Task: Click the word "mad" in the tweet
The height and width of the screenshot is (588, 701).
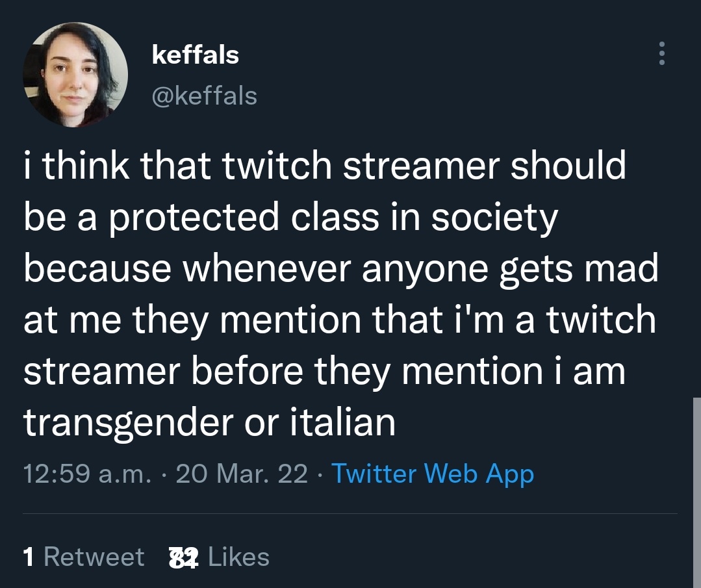Action: [x=620, y=268]
